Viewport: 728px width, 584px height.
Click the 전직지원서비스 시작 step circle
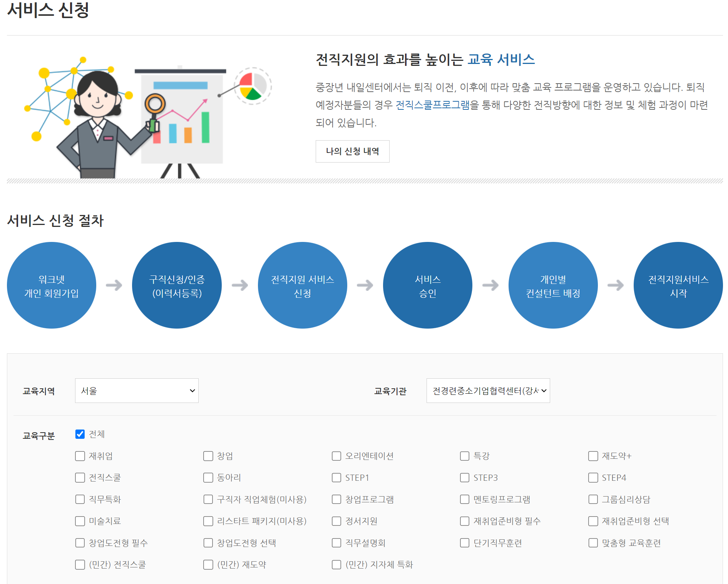678,285
